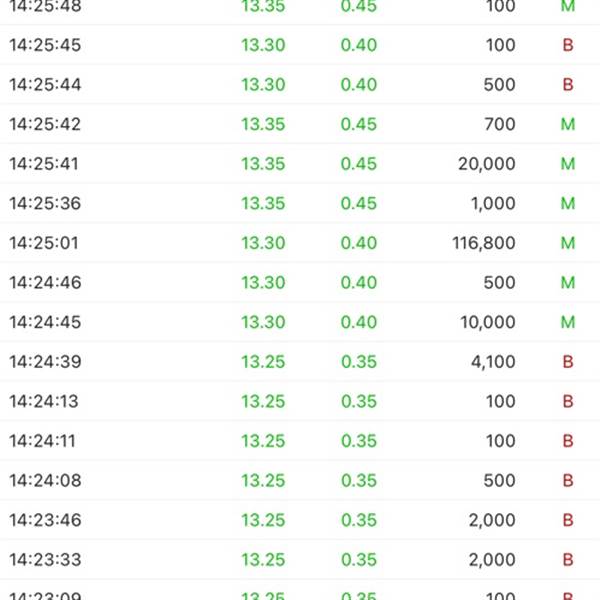Select the 20,000 volume trade at 14:25:41
600x600 pixels.
(300, 164)
